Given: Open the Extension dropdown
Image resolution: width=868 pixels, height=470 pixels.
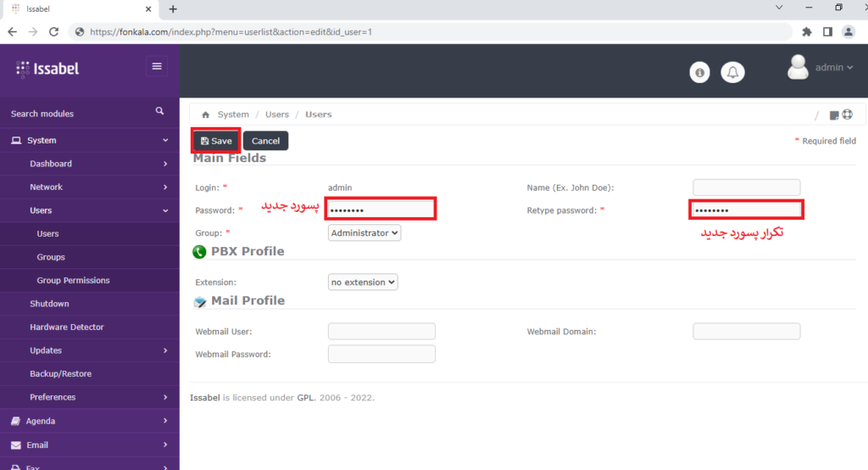Looking at the screenshot, I should [x=363, y=282].
